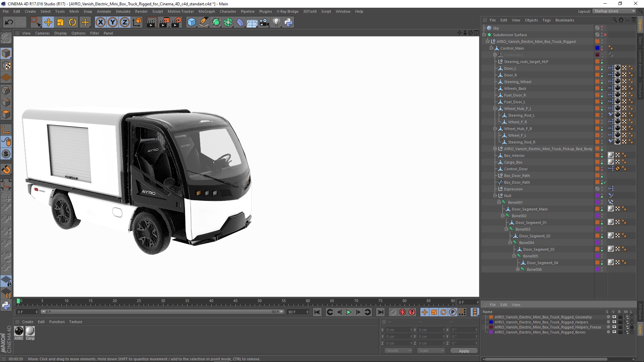Click the Bones layer purple color swatch
This screenshot has width=644, height=362.
[491, 332]
